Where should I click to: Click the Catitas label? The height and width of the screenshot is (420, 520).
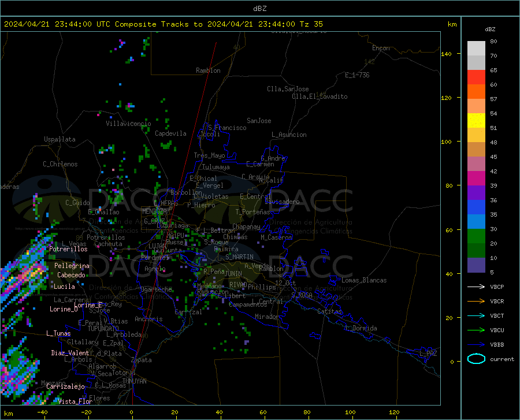(x=329, y=311)
